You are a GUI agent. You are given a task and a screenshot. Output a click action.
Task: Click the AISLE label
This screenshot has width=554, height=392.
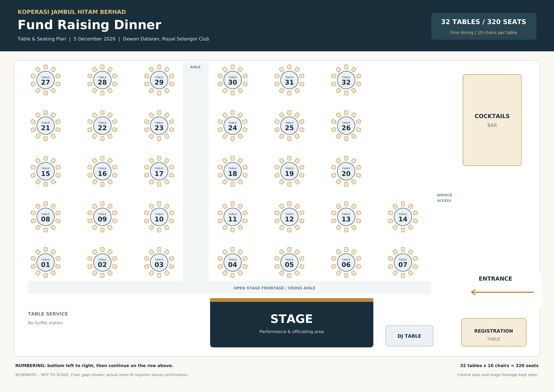point(195,67)
